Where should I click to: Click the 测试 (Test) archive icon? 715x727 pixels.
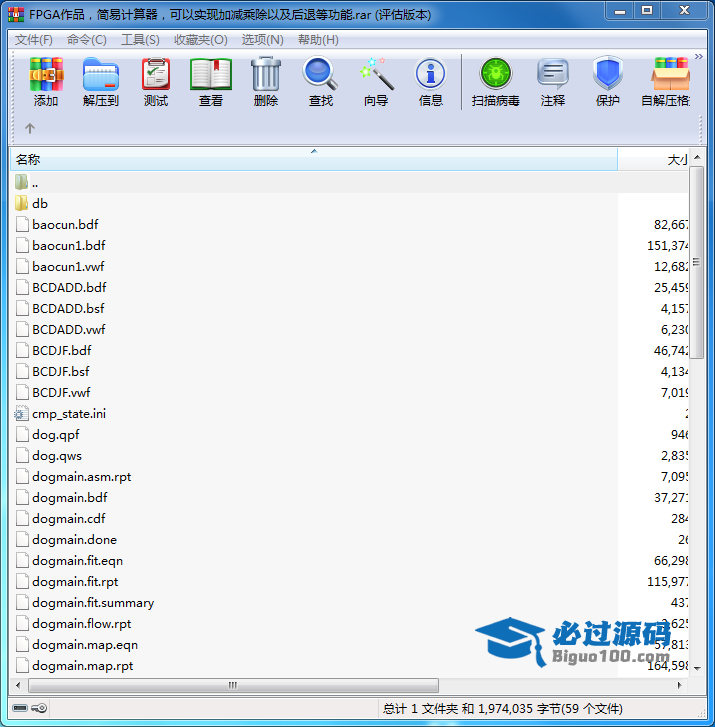(156, 74)
